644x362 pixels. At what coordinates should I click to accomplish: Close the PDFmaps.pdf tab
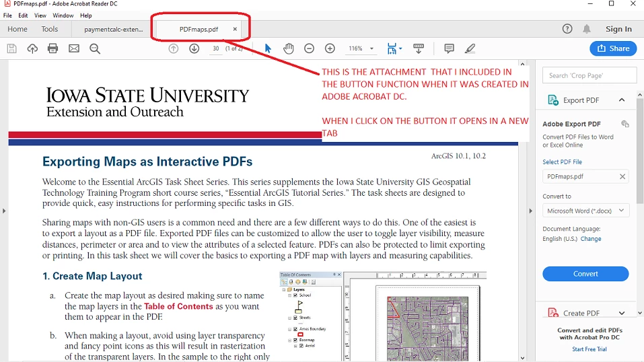(x=235, y=29)
